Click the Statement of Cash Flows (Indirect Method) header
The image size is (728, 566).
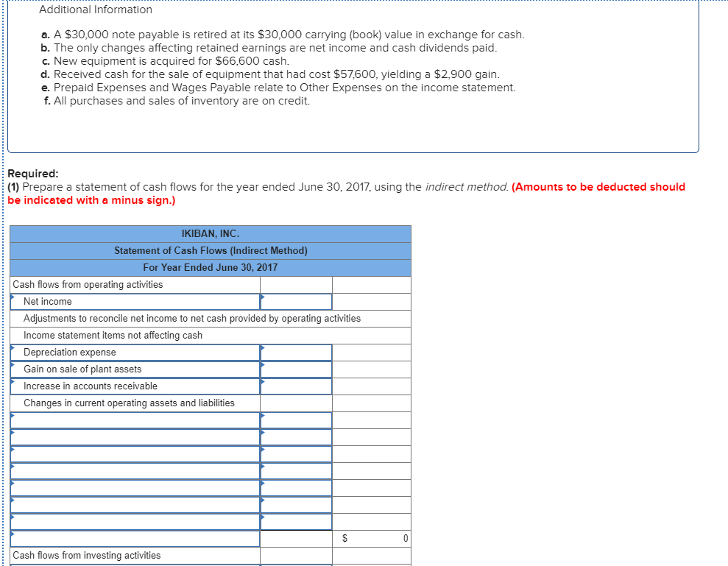pos(211,251)
